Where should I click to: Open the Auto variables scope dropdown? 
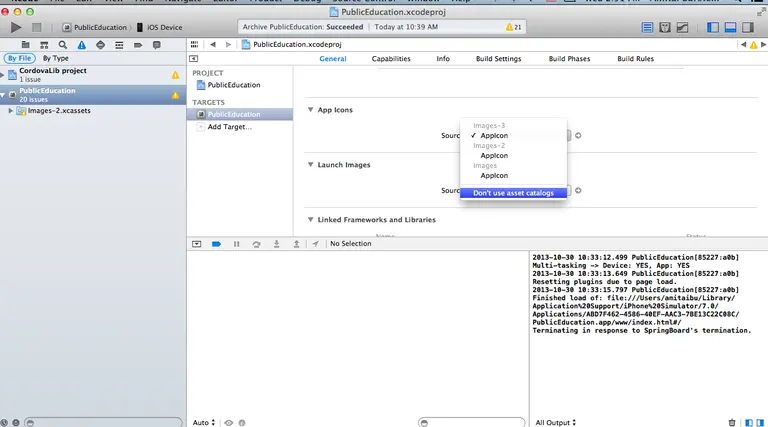204,422
